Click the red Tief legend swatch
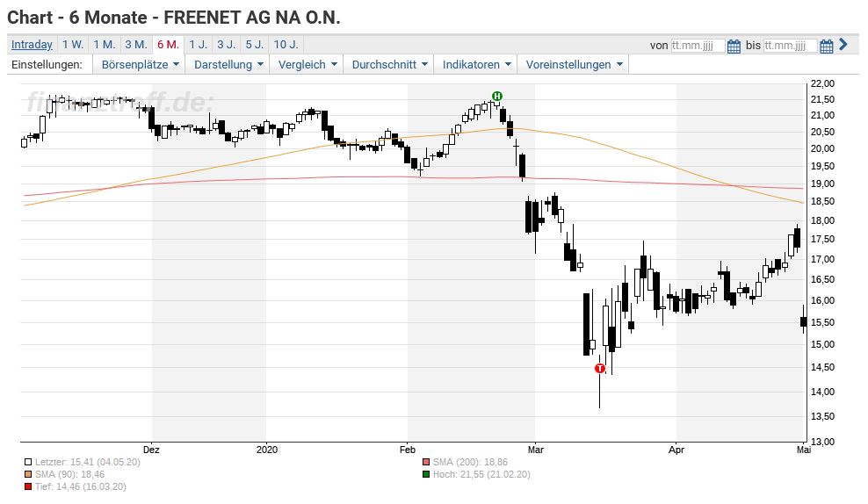 pyautogui.click(x=28, y=486)
